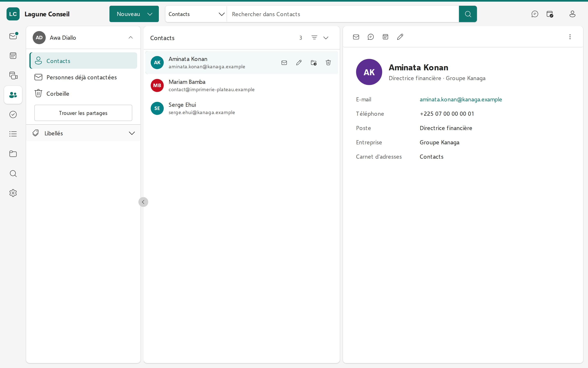Image resolution: width=588 pixels, height=368 pixels.
Task: Open the contact list sort chevron
Action: tap(326, 38)
